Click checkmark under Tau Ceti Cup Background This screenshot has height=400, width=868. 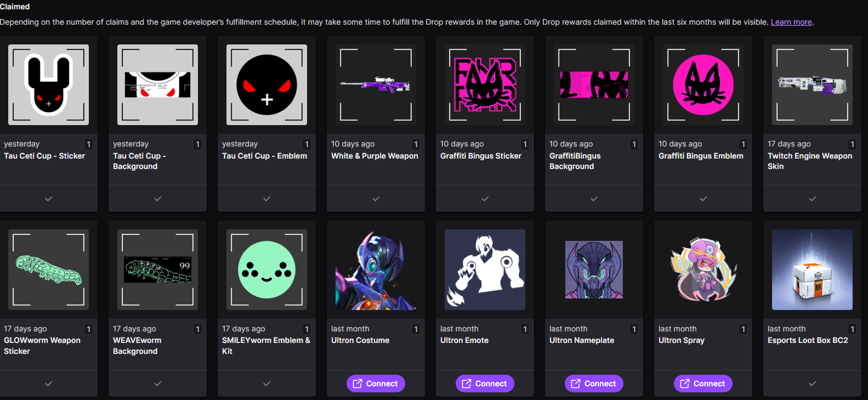[x=157, y=199]
